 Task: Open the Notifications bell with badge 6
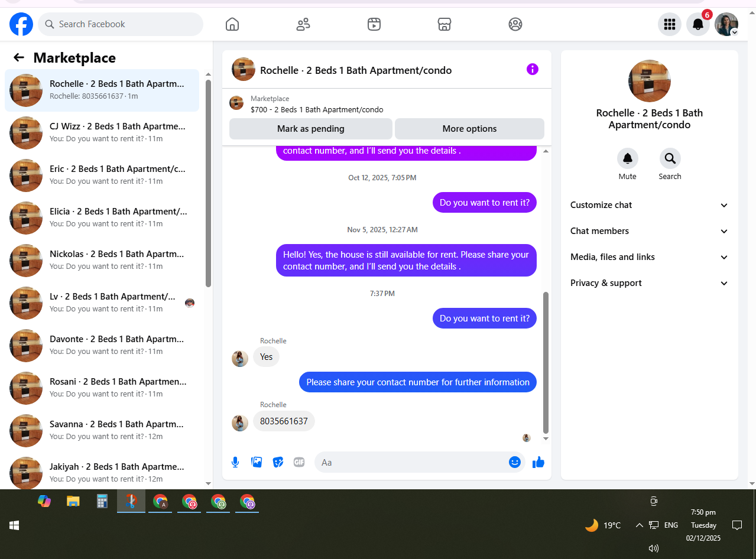click(698, 24)
